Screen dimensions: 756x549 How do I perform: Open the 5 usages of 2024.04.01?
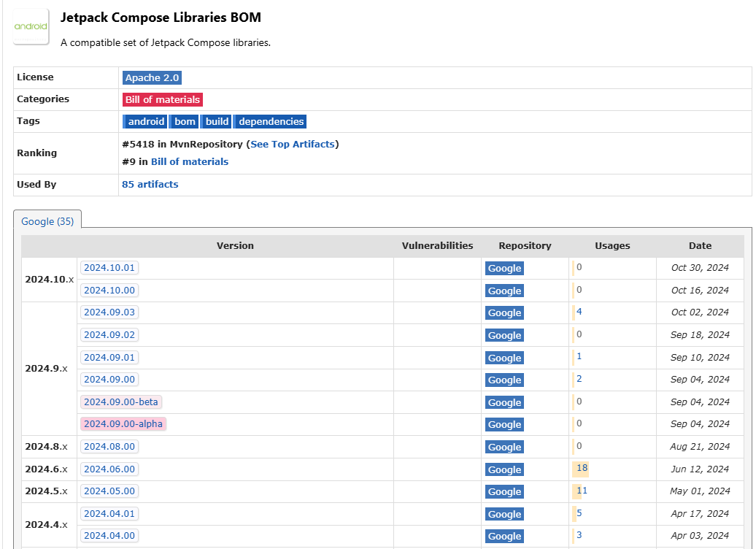coord(579,512)
